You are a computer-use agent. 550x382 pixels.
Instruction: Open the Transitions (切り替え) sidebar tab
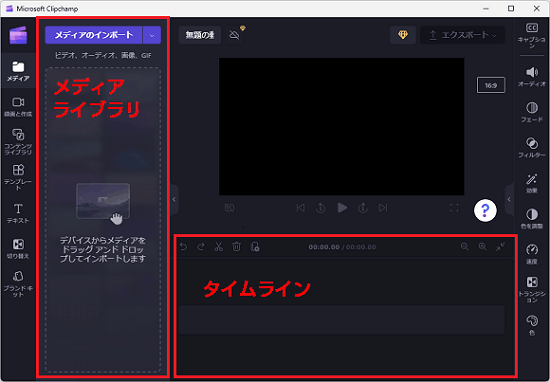pos(18,249)
